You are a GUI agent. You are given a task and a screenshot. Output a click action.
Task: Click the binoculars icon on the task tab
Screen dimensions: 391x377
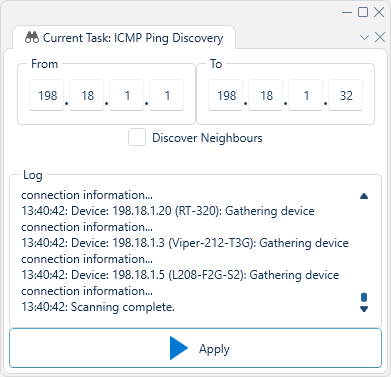pyautogui.click(x=32, y=38)
